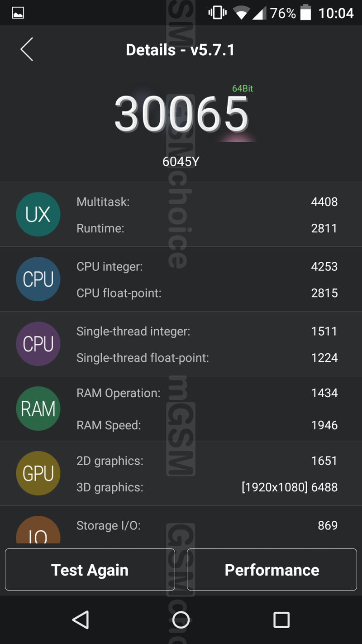The image size is (362, 644).
Task: Open the Performance button
Action: (272, 569)
